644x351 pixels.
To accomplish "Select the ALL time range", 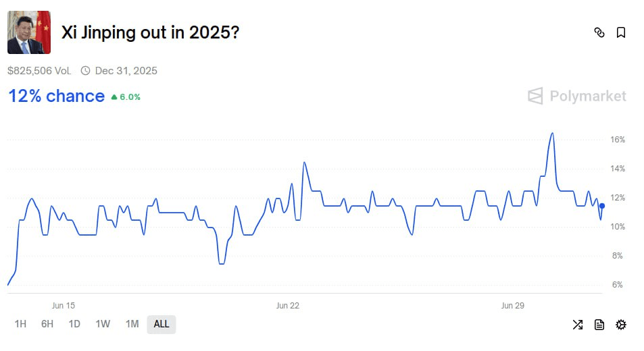I will click(x=162, y=325).
